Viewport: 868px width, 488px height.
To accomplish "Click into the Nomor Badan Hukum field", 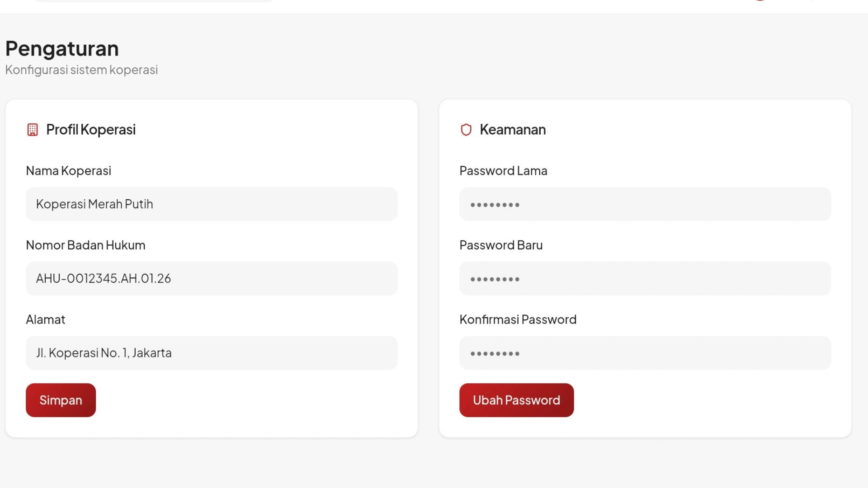I will click(211, 278).
